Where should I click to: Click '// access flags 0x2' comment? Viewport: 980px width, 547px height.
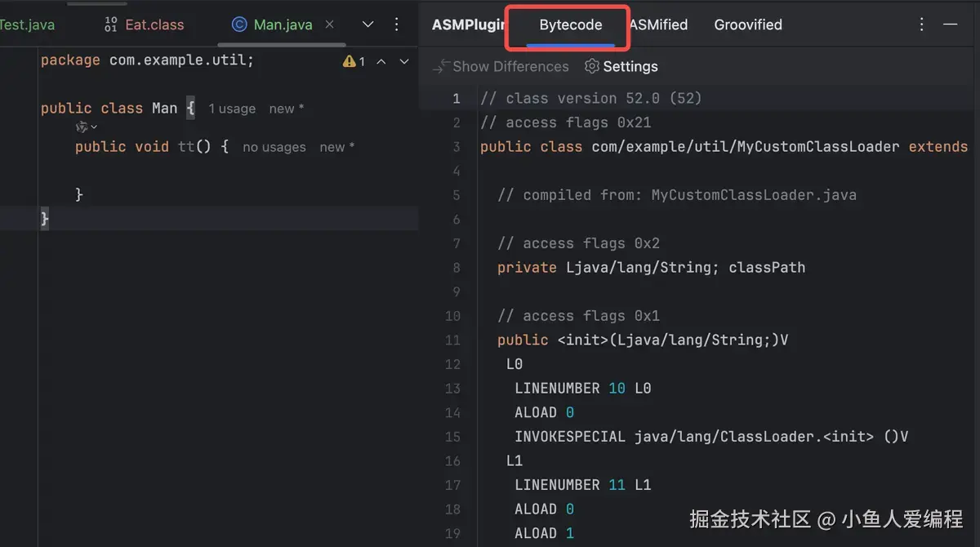[578, 243]
